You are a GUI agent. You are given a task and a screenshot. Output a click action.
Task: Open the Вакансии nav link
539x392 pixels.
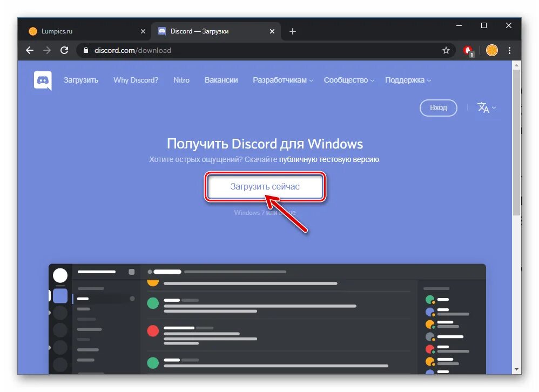point(221,80)
